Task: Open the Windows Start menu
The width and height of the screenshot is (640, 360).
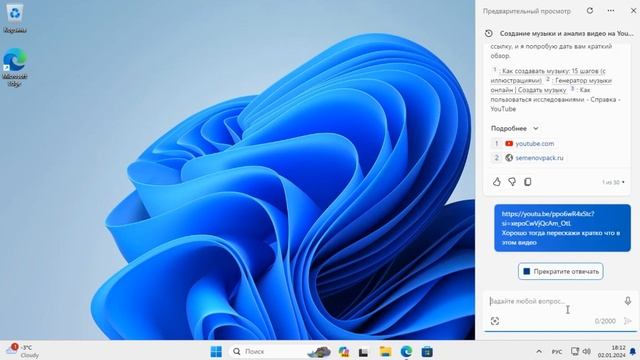Action: pos(216,351)
